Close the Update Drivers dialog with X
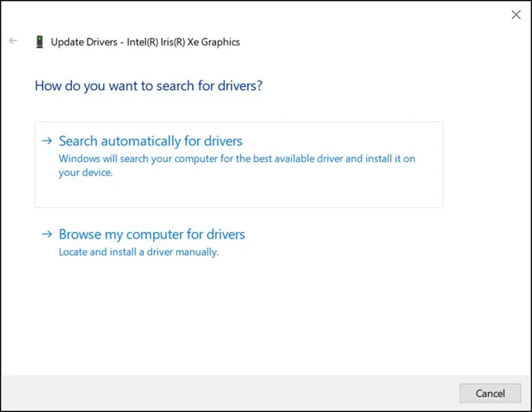532x412 pixels. coord(516,15)
